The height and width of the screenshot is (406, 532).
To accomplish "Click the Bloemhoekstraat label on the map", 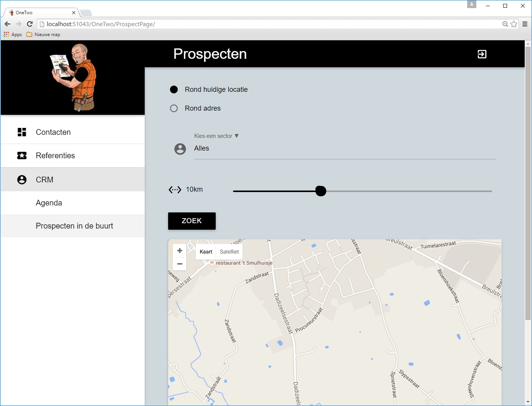I will pyautogui.click(x=448, y=286).
